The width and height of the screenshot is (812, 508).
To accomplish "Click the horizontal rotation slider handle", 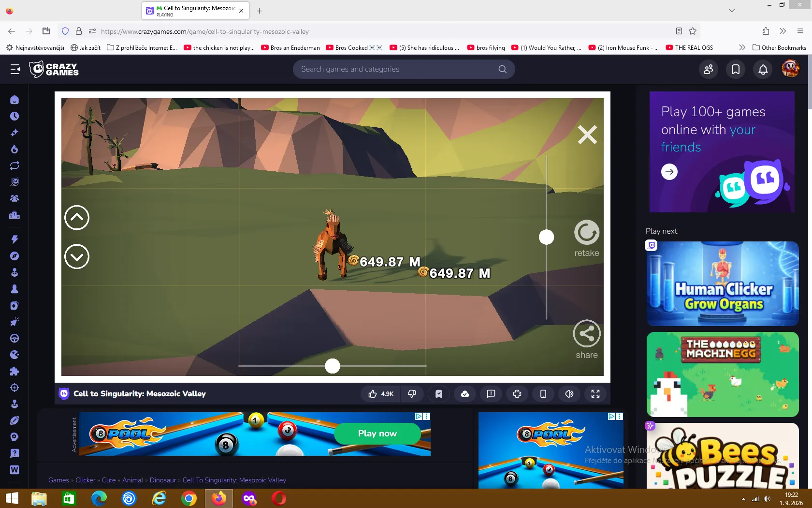I will [333, 366].
